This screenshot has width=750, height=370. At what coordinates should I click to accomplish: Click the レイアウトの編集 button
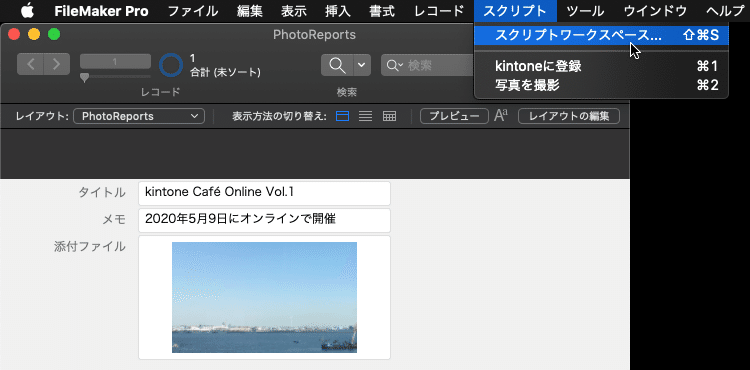[x=569, y=116]
